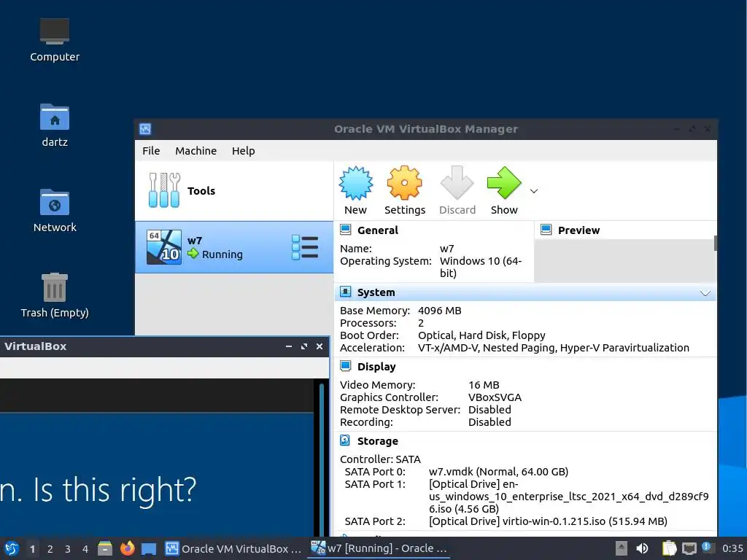Click the Display section header
Screen dimensions: 747x560
point(376,367)
